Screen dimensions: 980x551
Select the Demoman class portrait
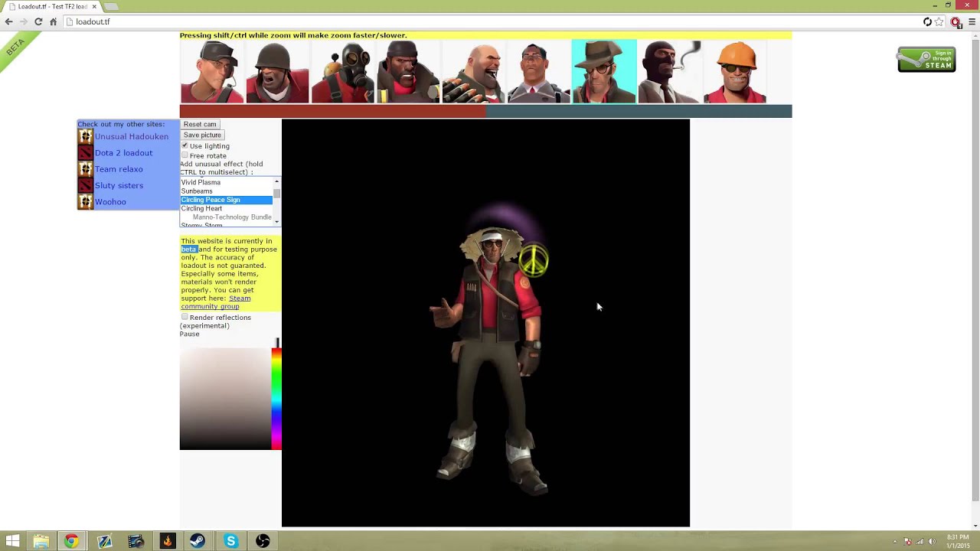pyautogui.click(x=408, y=72)
